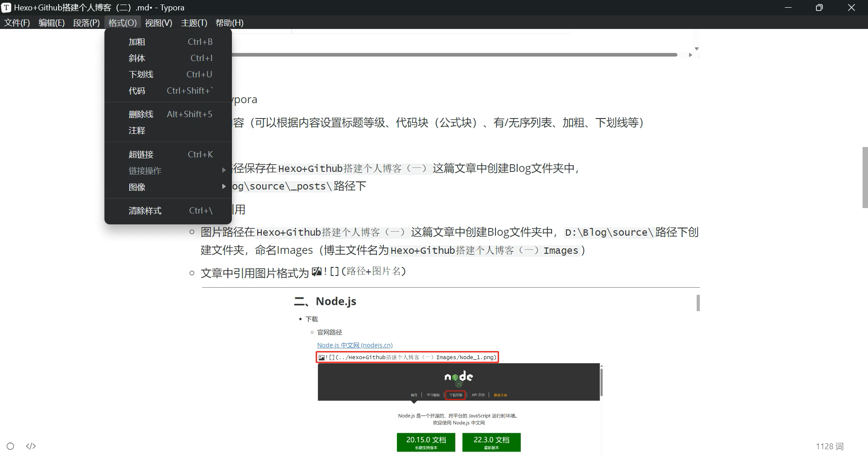The height and width of the screenshot is (456, 868).
Task: Click image icon in red-boxed Node_1.png path
Action: pos(321,357)
